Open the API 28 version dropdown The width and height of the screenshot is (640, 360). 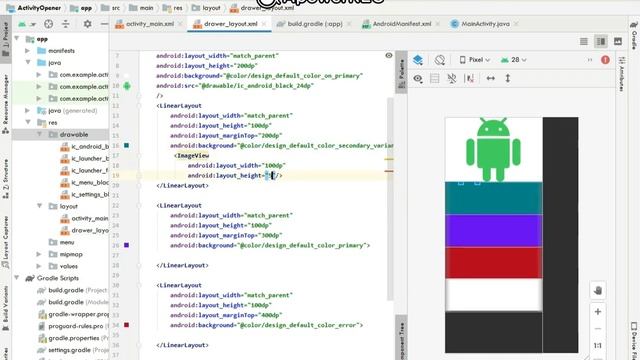tap(513, 60)
